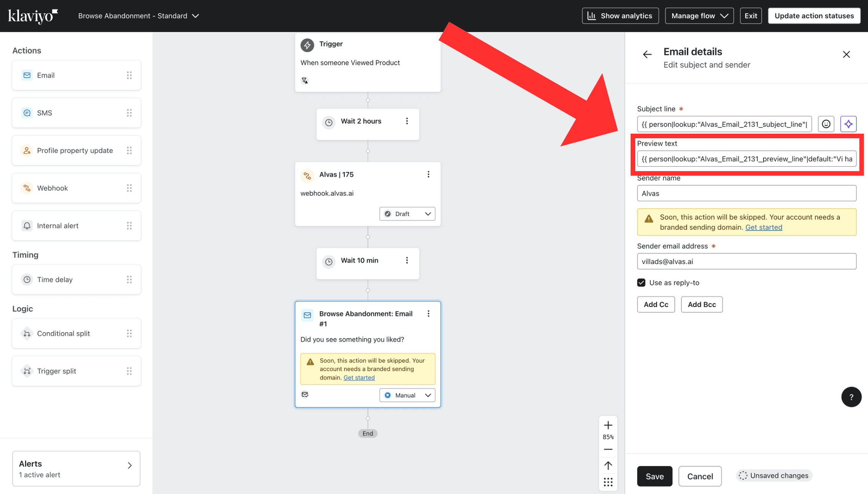The image size is (868, 494).
Task: Click the drag handle for Email action
Action: pos(129,75)
